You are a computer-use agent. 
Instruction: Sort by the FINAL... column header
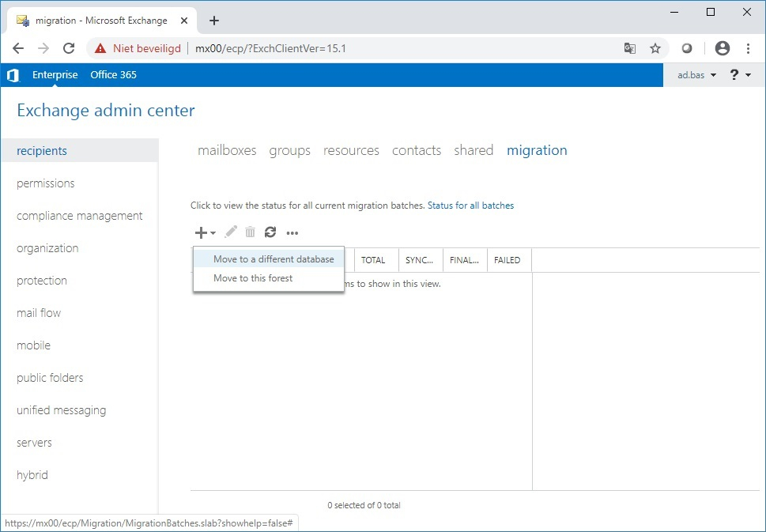(465, 260)
